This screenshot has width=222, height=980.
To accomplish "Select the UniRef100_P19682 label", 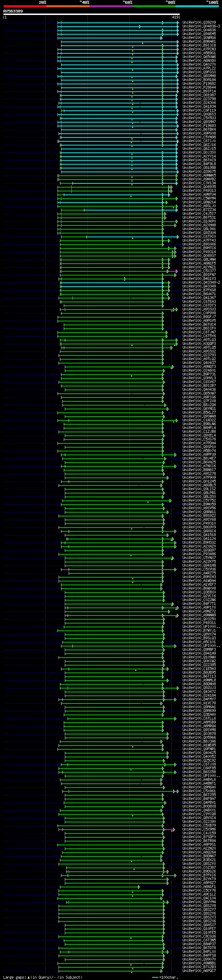I will click(x=199, y=84).
